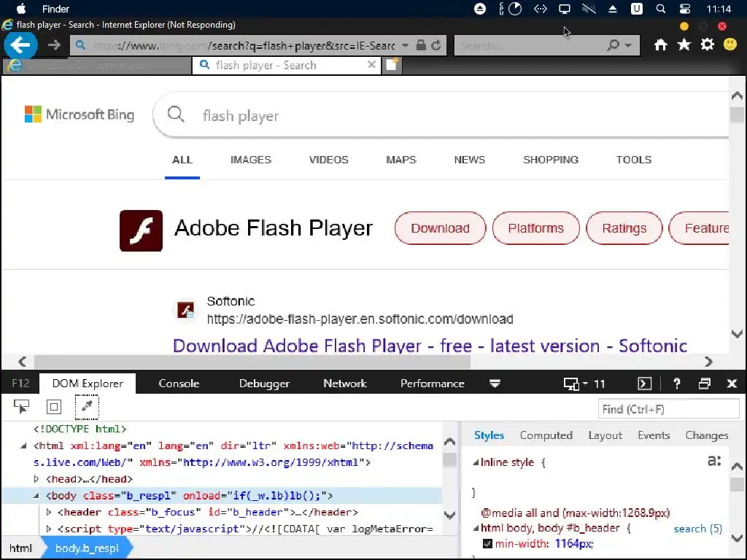Open the F12 developer tools help icon
747x560 pixels.
click(x=676, y=384)
